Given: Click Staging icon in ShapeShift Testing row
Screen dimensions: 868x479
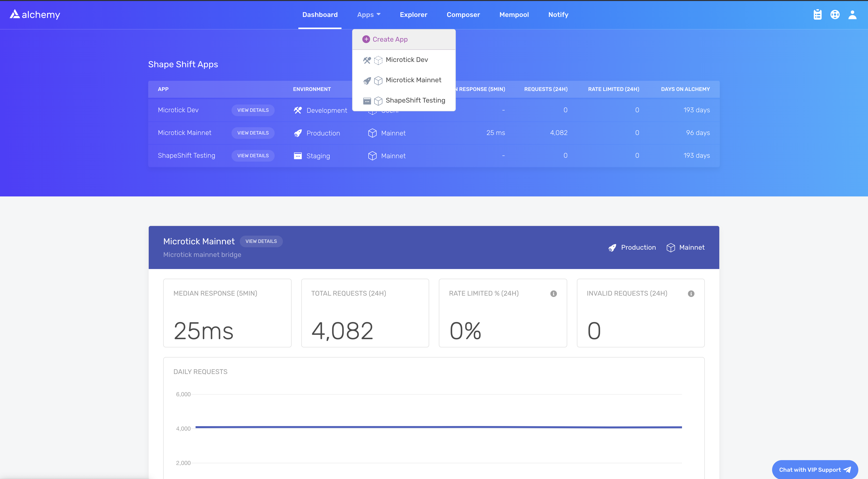Looking at the screenshot, I should click(298, 156).
